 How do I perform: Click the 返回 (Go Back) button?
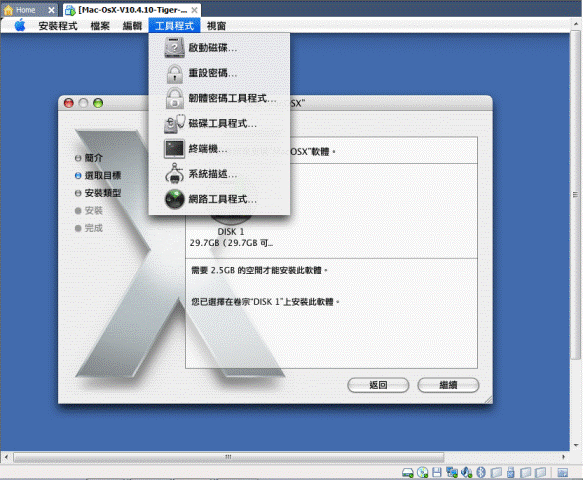[x=378, y=385]
